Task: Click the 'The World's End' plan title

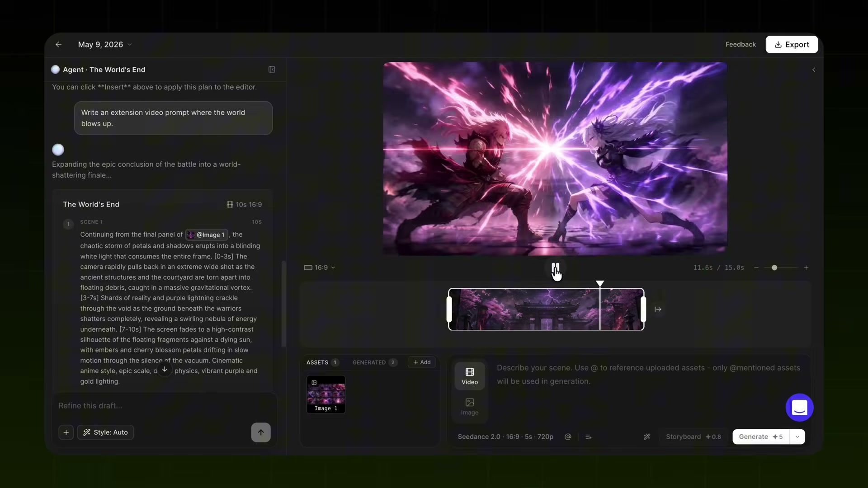Action: (x=91, y=205)
